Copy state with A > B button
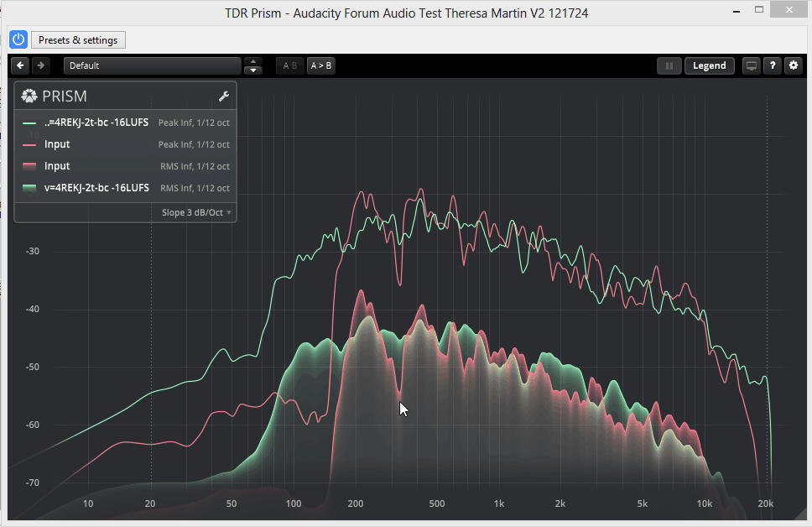The height and width of the screenshot is (527, 812). (x=321, y=65)
